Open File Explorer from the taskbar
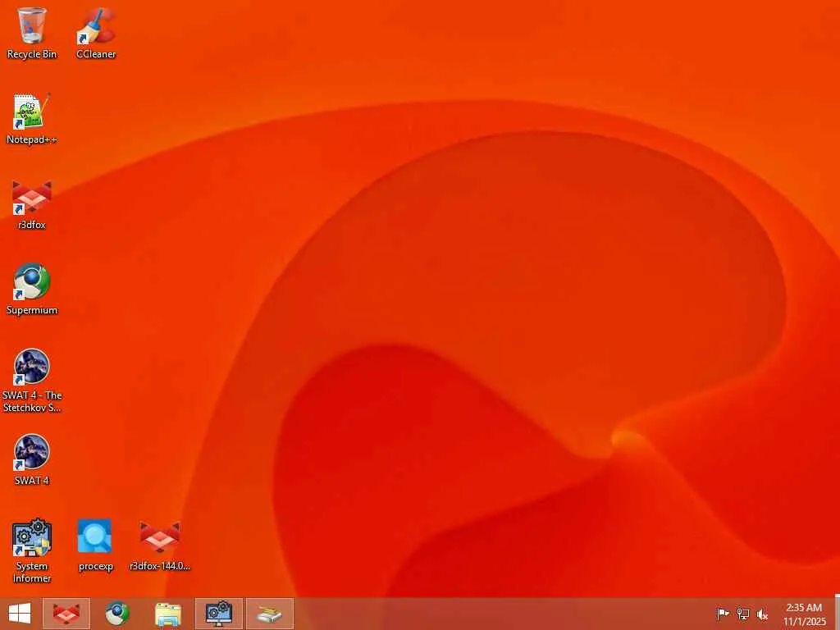This screenshot has height=630, width=840. pos(167,614)
